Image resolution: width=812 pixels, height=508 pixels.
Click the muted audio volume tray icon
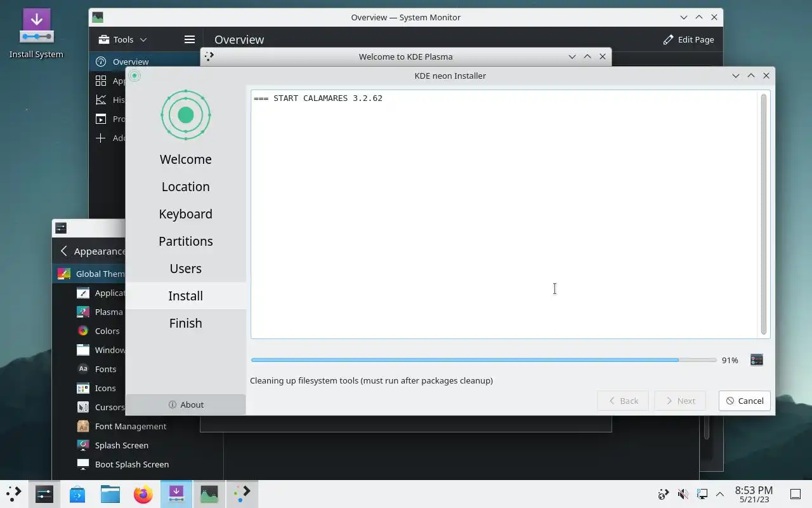(683, 494)
